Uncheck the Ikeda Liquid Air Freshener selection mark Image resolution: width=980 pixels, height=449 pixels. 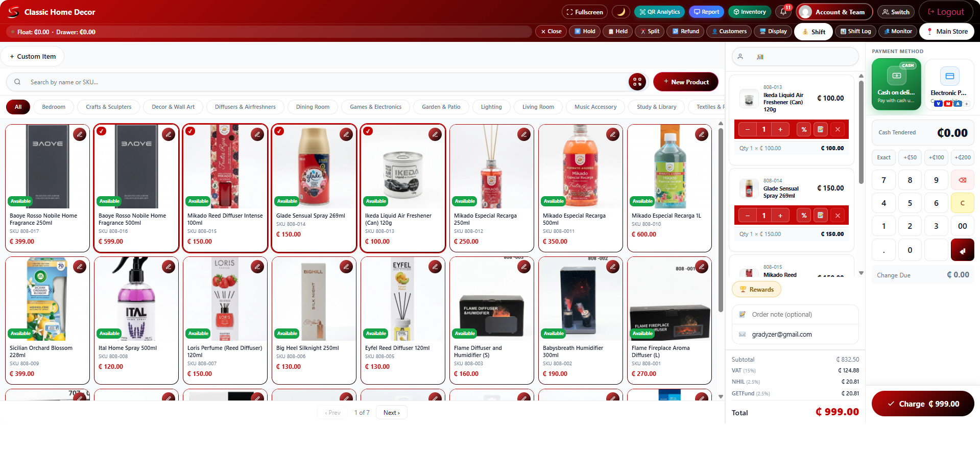368,131
